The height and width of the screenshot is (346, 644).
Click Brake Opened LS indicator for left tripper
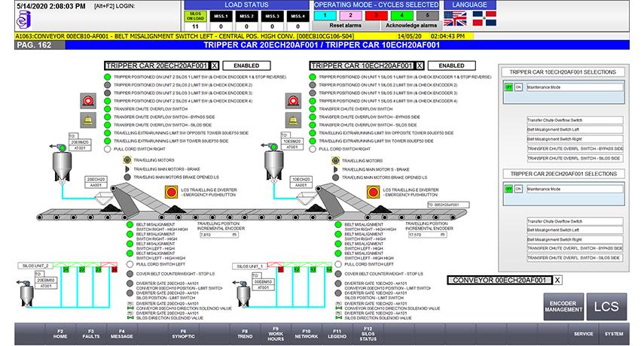pos(127,177)
